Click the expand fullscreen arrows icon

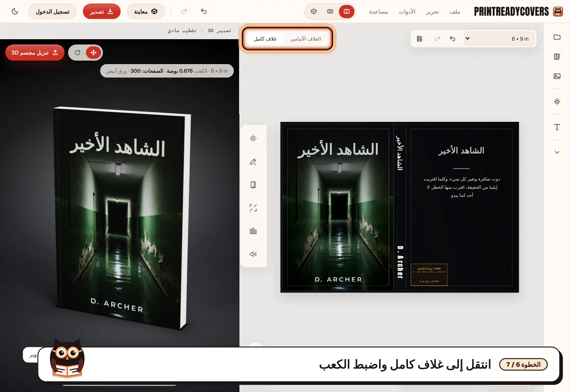(253, 208)
